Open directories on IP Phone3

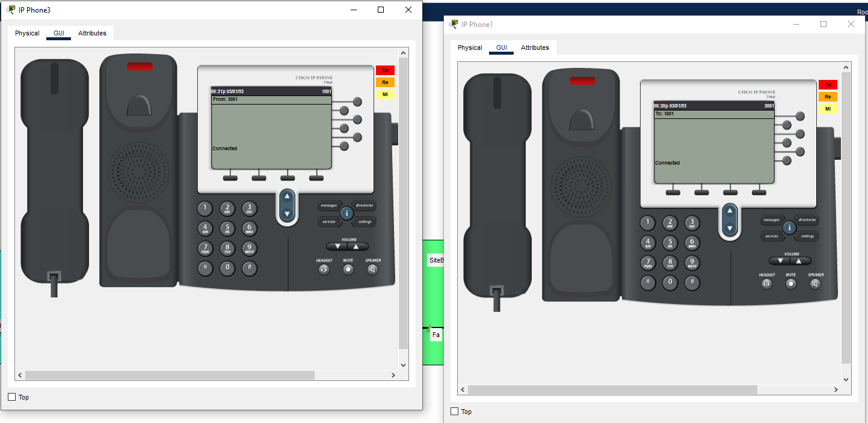365,205
